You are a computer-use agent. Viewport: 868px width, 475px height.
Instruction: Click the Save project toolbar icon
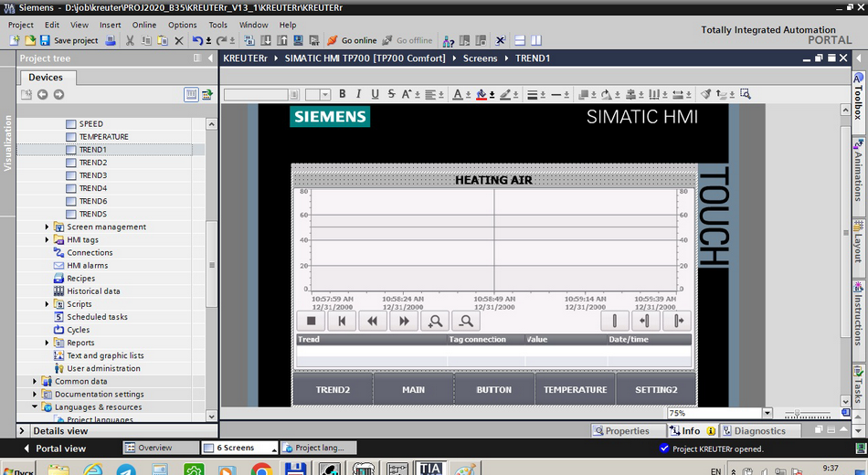pos(46,40)
